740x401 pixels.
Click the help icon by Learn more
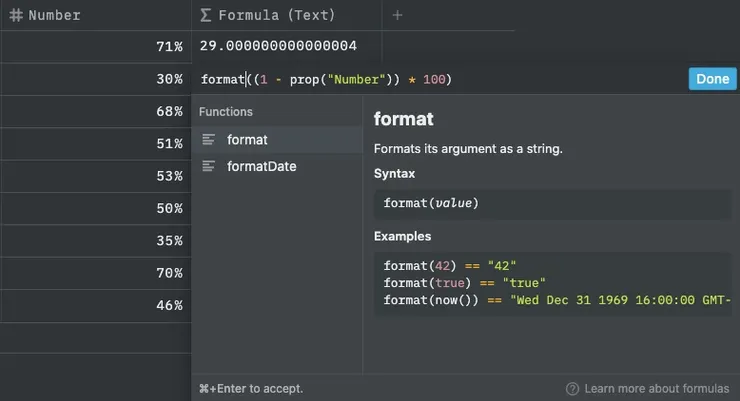pyautogui.click(x=572, y=388)
